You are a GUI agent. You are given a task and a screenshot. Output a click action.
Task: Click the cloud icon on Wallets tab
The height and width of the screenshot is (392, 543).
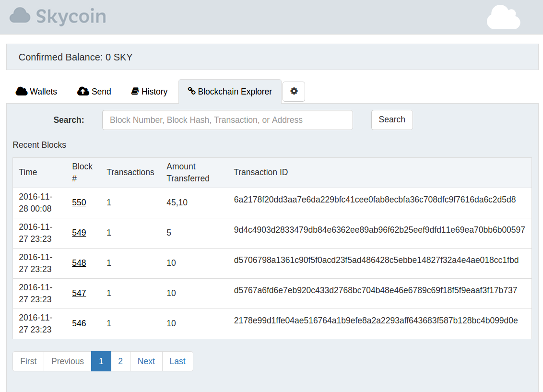[21, 91]
